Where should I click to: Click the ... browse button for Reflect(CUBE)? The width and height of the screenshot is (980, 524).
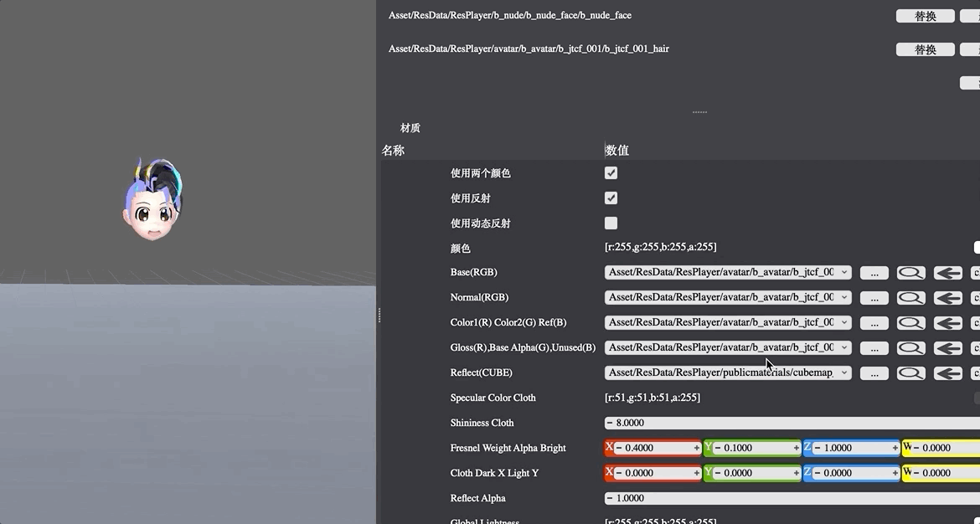click(x=874, y=372)
